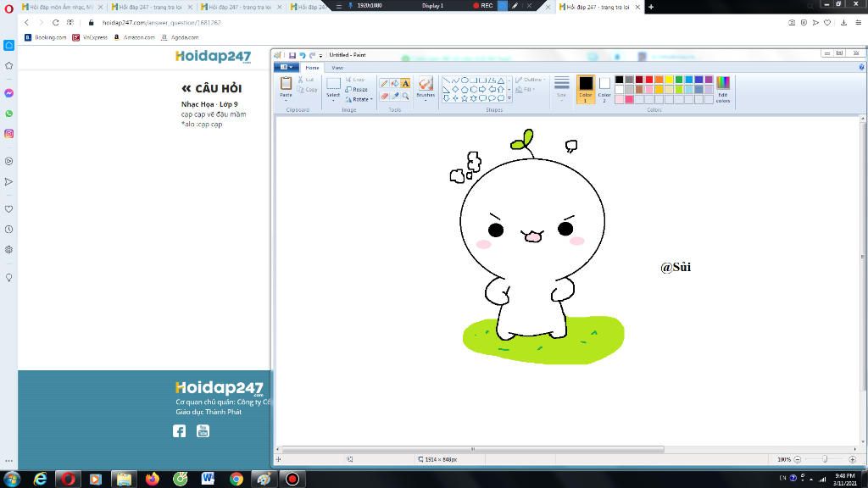This screenshot has height=488, width=868.
Task: Open Customize Quick Access Toolbar arrow
Action: coord(320,55)
